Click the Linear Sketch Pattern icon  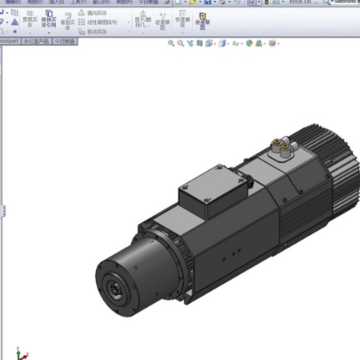[x=81, y=22]
